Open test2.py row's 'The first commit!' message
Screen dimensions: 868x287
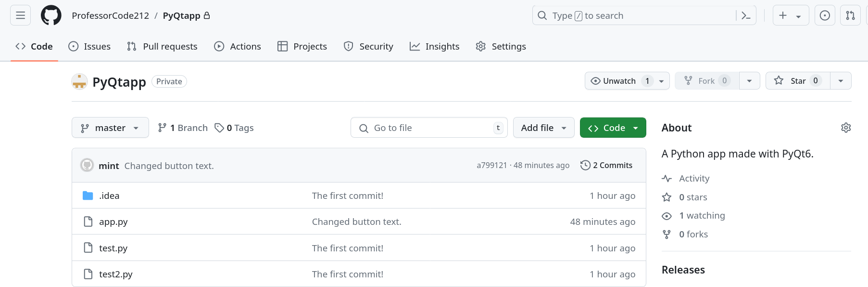click(x=347, y=274)
